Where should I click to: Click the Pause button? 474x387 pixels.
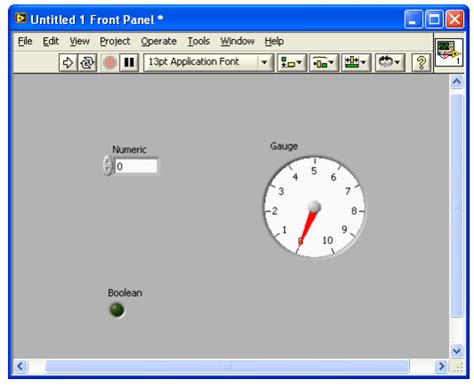[x=129, y=62]
